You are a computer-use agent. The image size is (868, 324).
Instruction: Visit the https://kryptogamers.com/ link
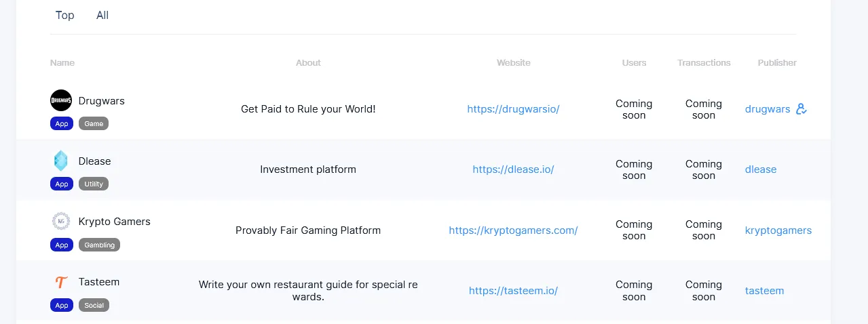[x=513, y=230]
